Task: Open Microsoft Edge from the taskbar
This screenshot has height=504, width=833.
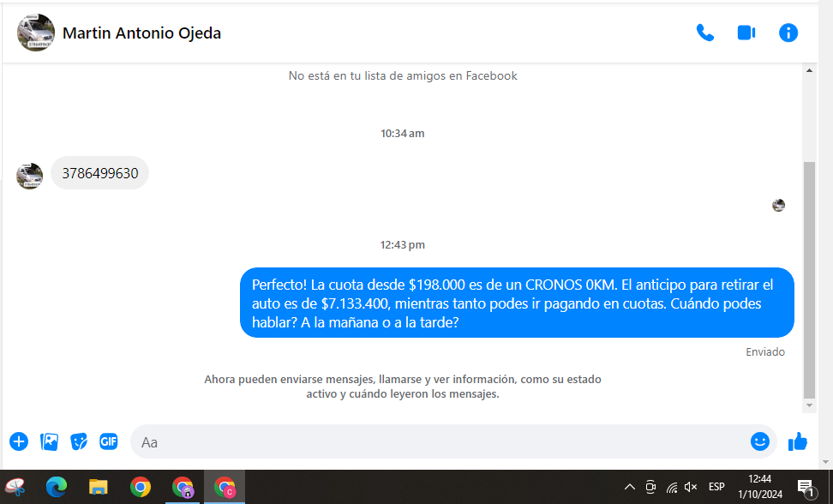Action: (x=57, y=487)
